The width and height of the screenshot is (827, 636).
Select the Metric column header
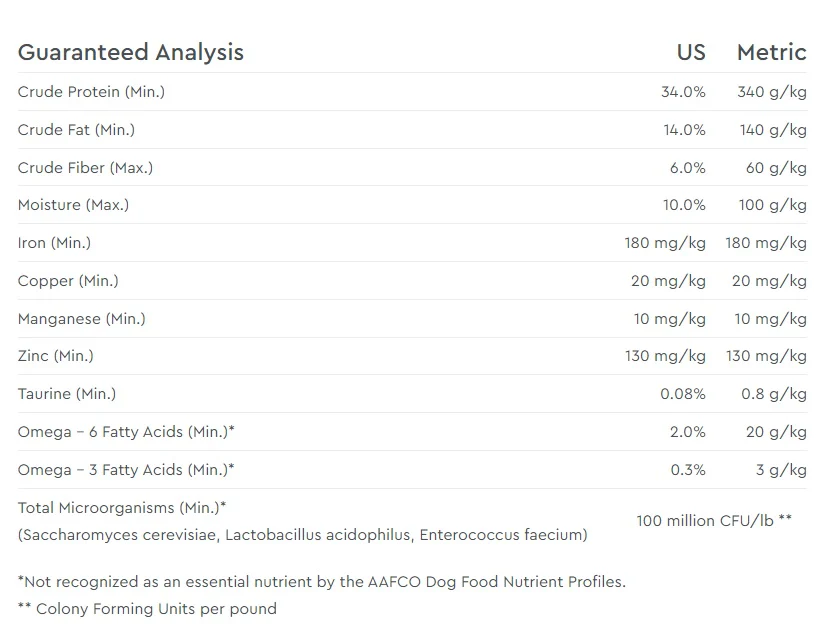(x=772, y=52)
